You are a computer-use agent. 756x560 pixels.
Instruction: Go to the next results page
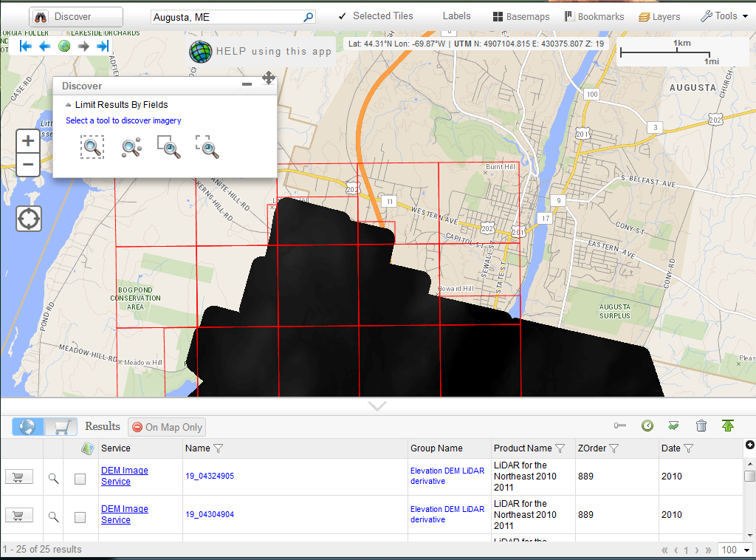click(697, 550)
